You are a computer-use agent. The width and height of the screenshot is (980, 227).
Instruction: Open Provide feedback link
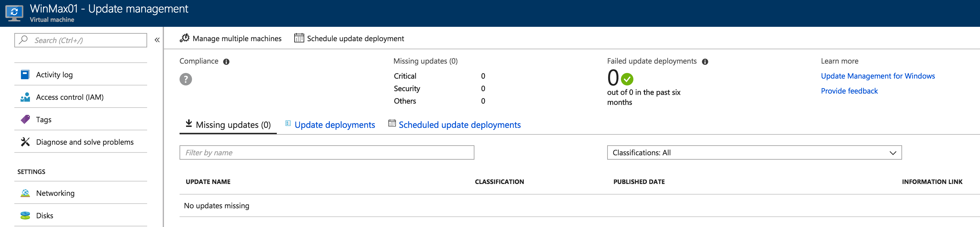pyautogui.click(x=849, y=91)
